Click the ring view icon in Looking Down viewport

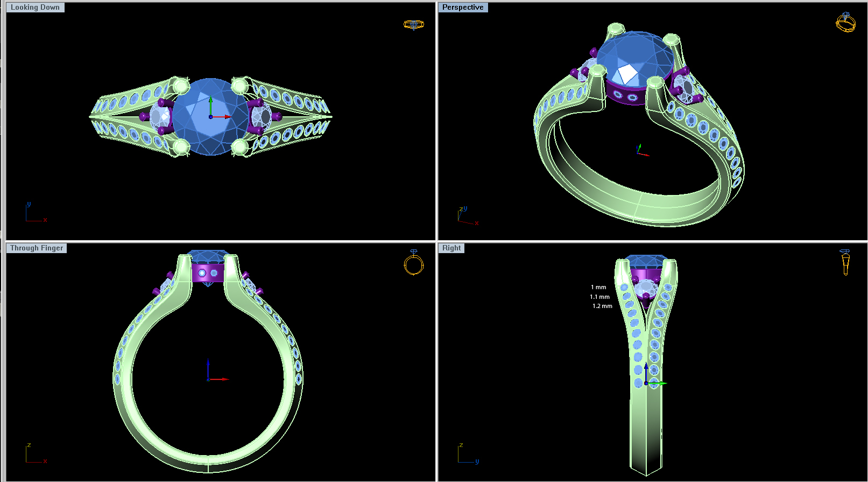point(413,25)
